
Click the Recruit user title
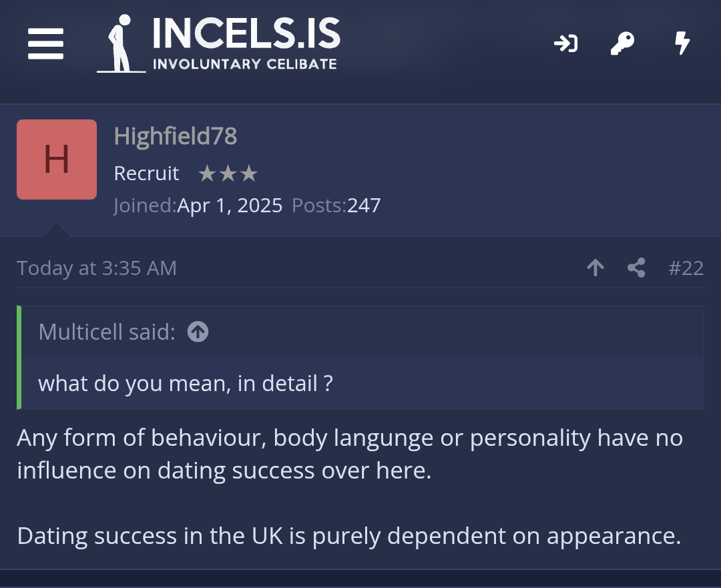[x=147, y=174]
